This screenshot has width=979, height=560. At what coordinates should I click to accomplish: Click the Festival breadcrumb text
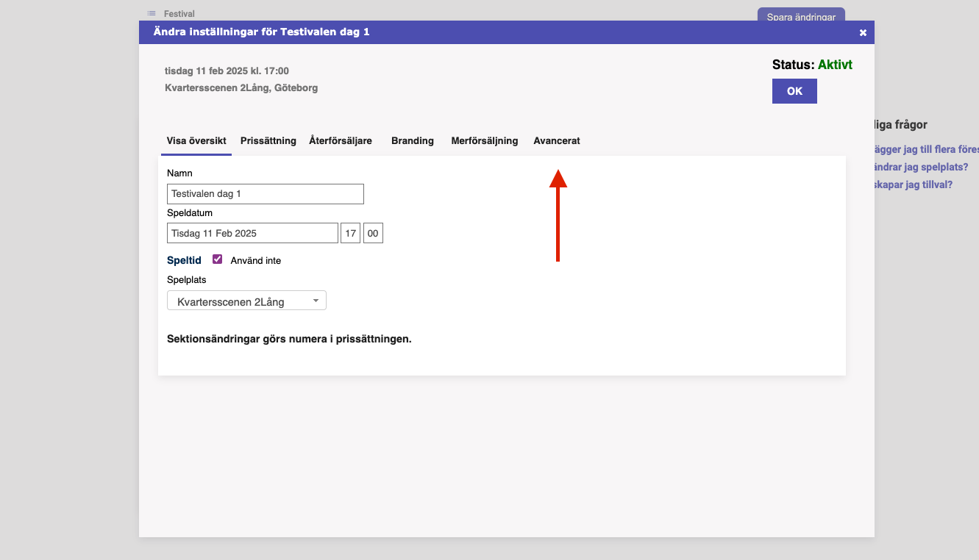179,14
